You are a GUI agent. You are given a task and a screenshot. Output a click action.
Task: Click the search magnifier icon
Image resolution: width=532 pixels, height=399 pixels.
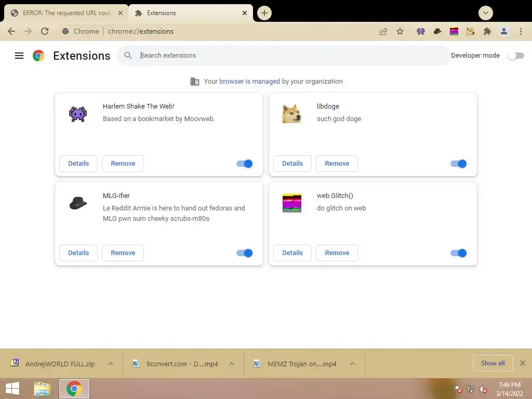[128, 55]
